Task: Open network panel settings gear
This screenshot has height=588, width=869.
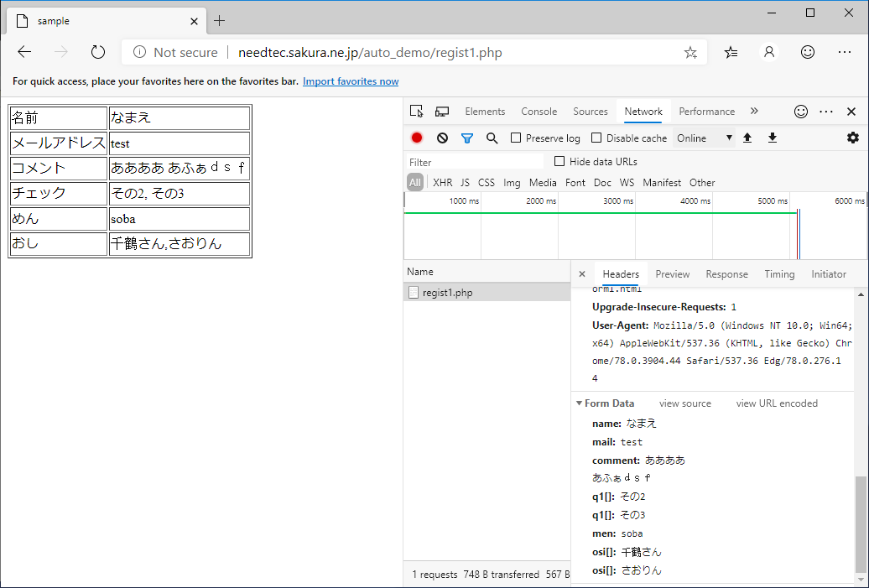Action: (x=853, y=138)
